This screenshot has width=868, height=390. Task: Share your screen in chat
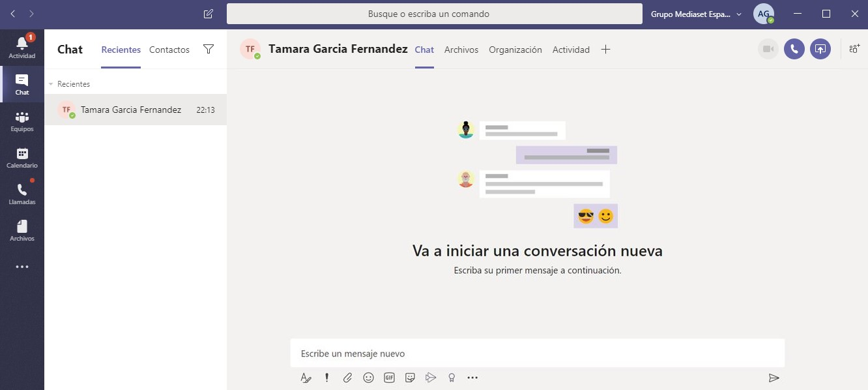pos(820,50)
